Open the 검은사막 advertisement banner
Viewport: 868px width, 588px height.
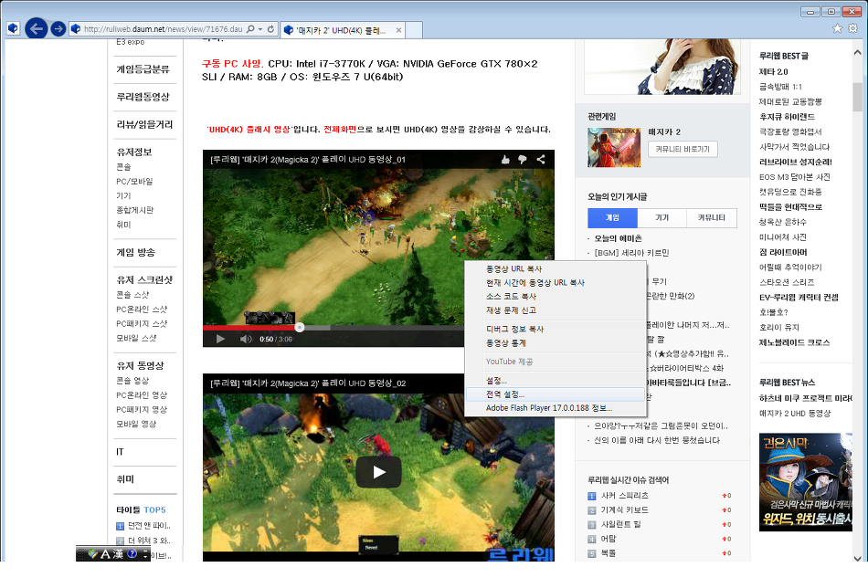[806, 482]
